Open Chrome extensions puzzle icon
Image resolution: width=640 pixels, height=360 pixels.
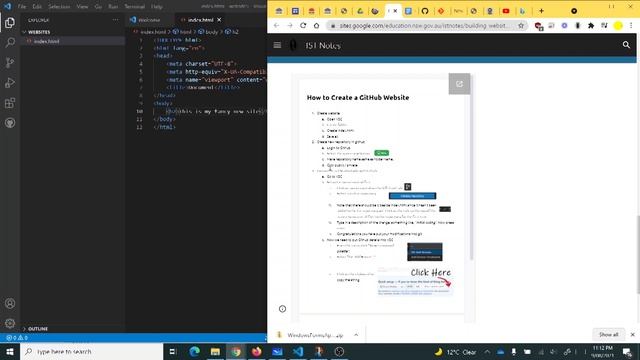coord(591,25)
